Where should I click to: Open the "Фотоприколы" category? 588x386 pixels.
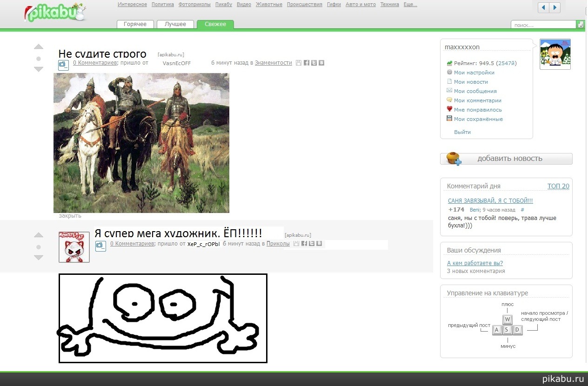click(195, 5)
